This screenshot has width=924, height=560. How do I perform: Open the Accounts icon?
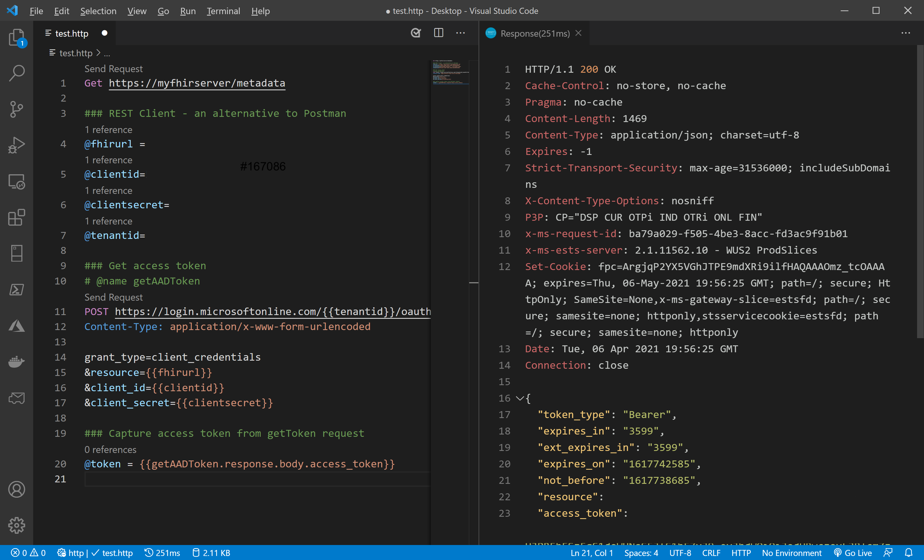pos(16,489)
